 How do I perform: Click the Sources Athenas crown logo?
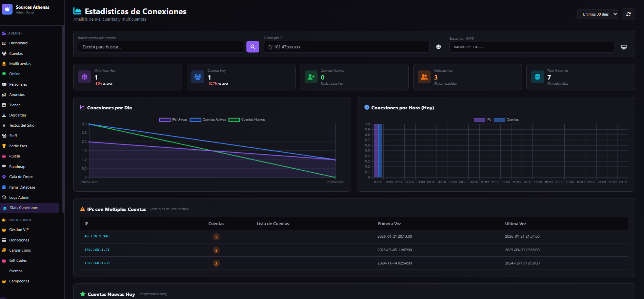tap(7, 9)
